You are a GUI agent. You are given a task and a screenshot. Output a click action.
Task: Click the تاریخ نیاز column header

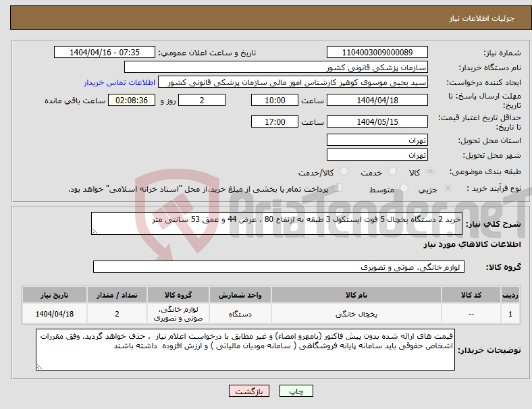(x=54, y=295)
